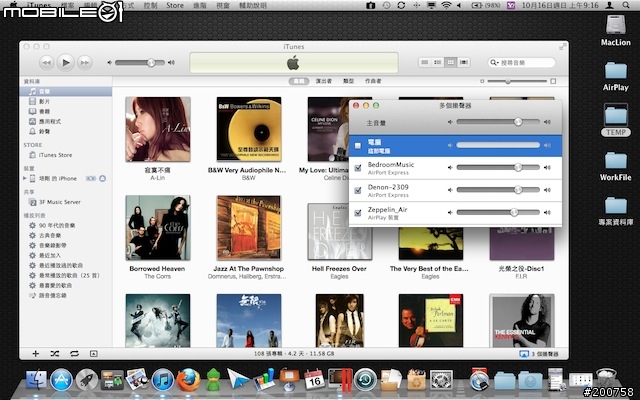This screenshot has width=640, height=400.
Task: Switch to grid view
Action: [451, 62]
